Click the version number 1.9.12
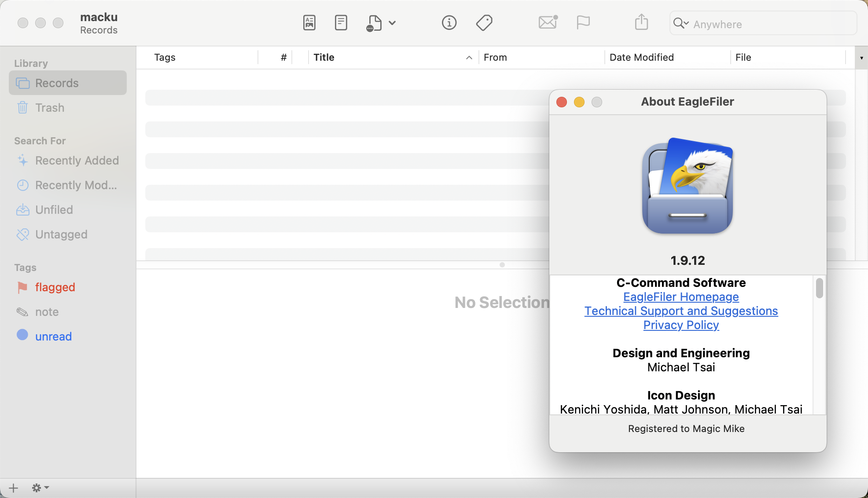This screenshot has height=498, width=868. coord(688,260)
